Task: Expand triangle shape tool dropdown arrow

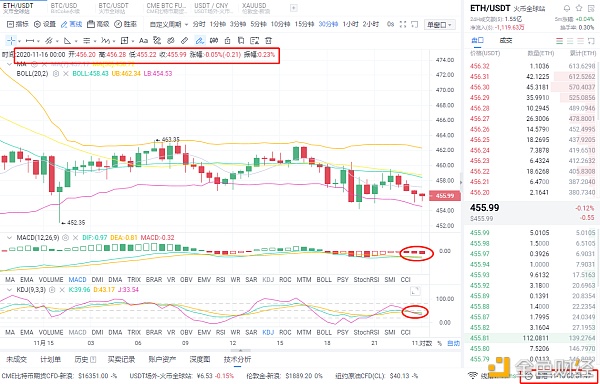Action: [76, 41]
